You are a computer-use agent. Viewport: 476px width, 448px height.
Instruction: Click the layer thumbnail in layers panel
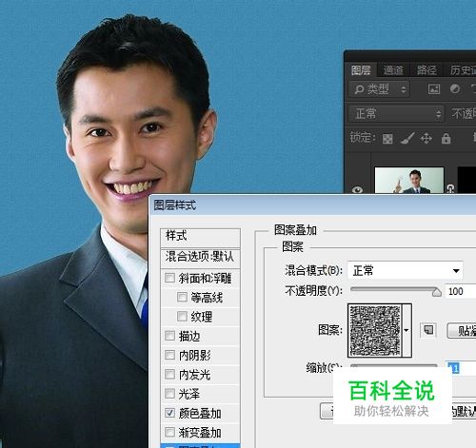pos(409,181)
